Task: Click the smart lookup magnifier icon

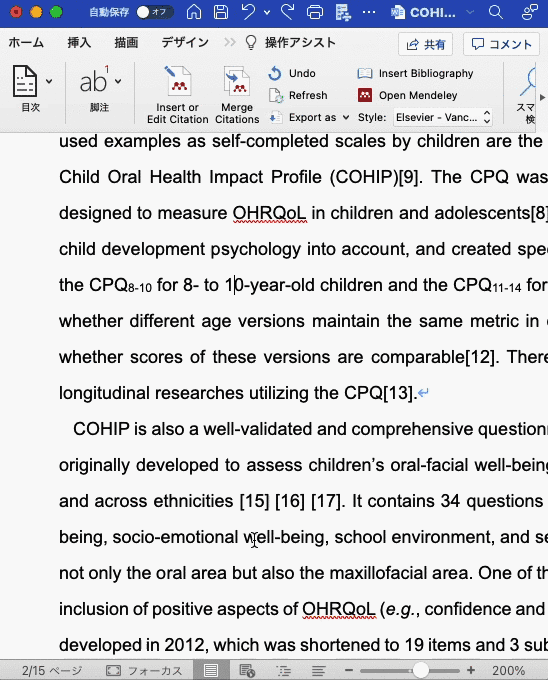Action: (x=528, y=82)
